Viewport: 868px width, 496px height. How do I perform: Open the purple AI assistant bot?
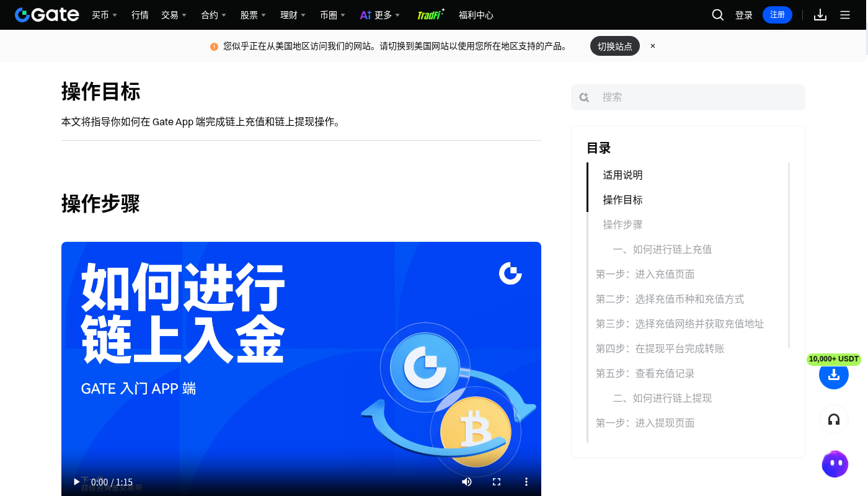click(x=835, y=464)
